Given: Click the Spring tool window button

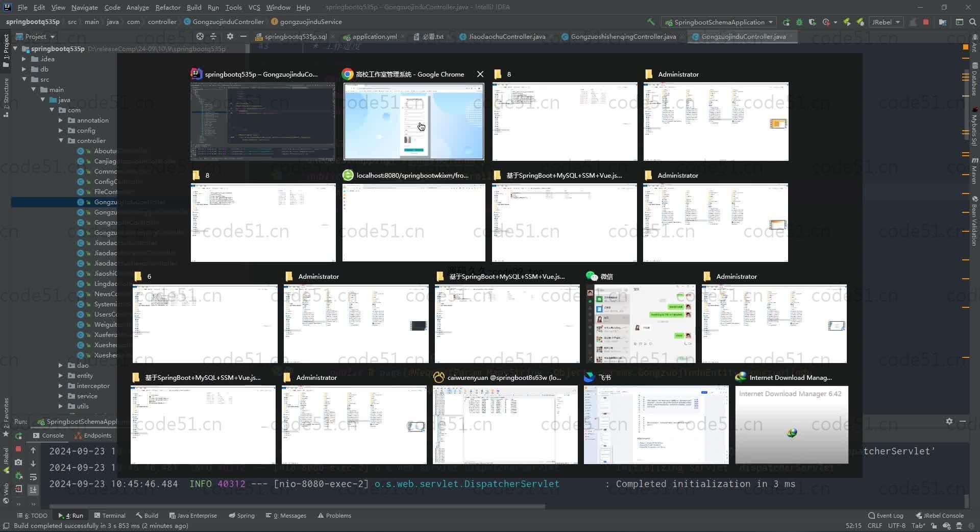Looking at the screenshot, I should [x=241, y=515].
